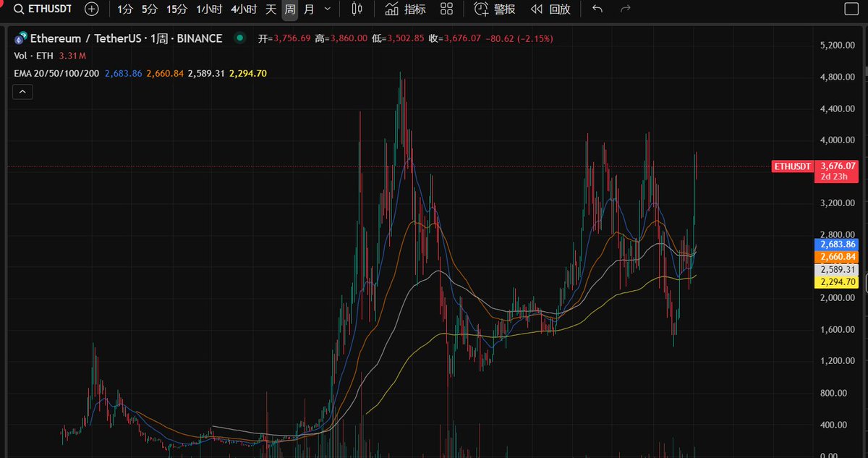Image resolution: width=868 pixels, height=458 pixels.
Task: Click the Ethereum / TetherUS chart title
Action: 126,38
